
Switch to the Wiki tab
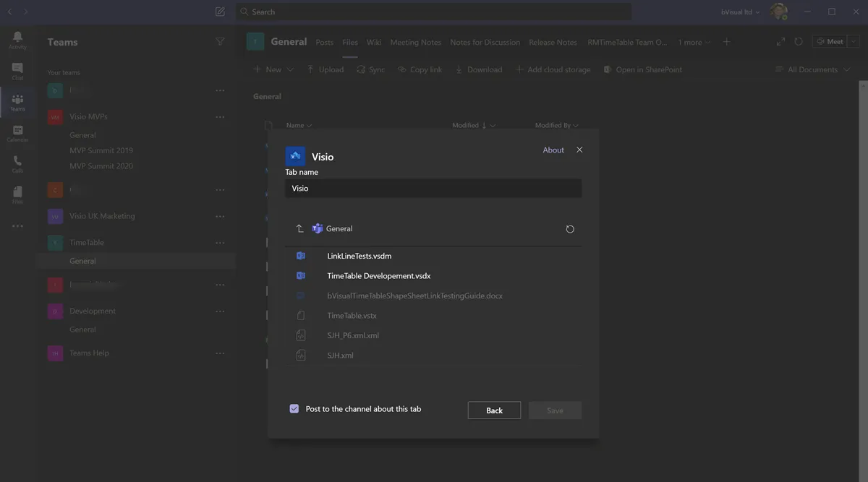(374, 42)
